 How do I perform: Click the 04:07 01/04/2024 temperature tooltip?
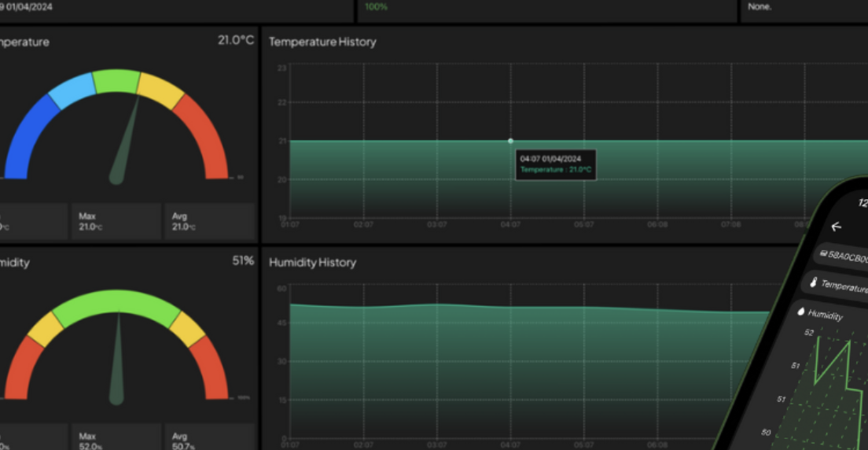coord(556,164)
